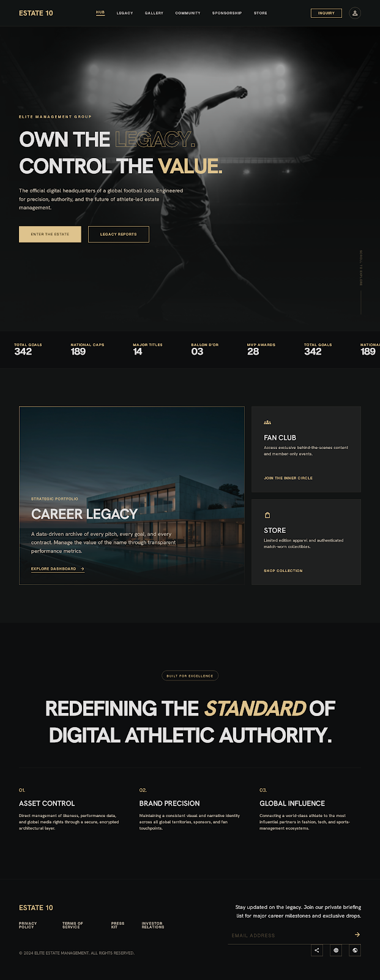Viewport: 380px width, 980px height.
Task: Click the Estate 10 header logo
Action: coord(36,13)
